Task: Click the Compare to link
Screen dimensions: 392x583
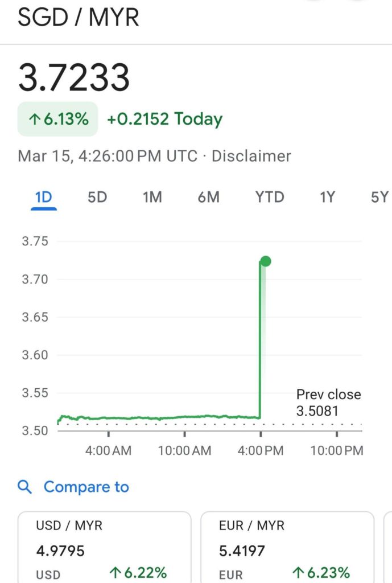Action: click(86, 487)
